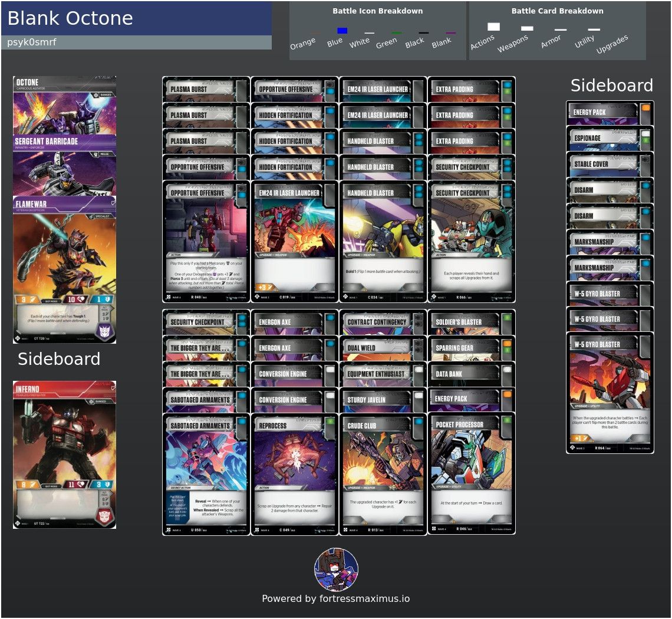The height and width of the screenshot is (619, 672).
Task: Open the 'Powered by fortressmaximus.io' link
Action: (336, 599)
